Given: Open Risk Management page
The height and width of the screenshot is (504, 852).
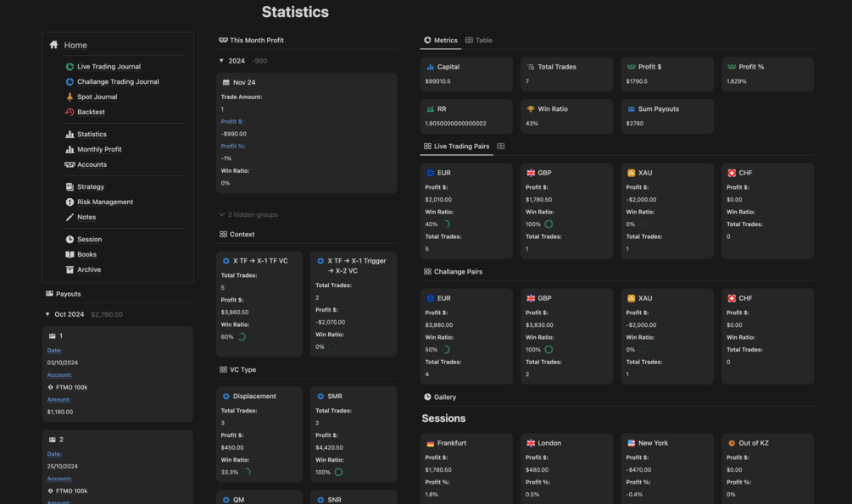Looking at the screenshot, I should [x=105, y=202].
